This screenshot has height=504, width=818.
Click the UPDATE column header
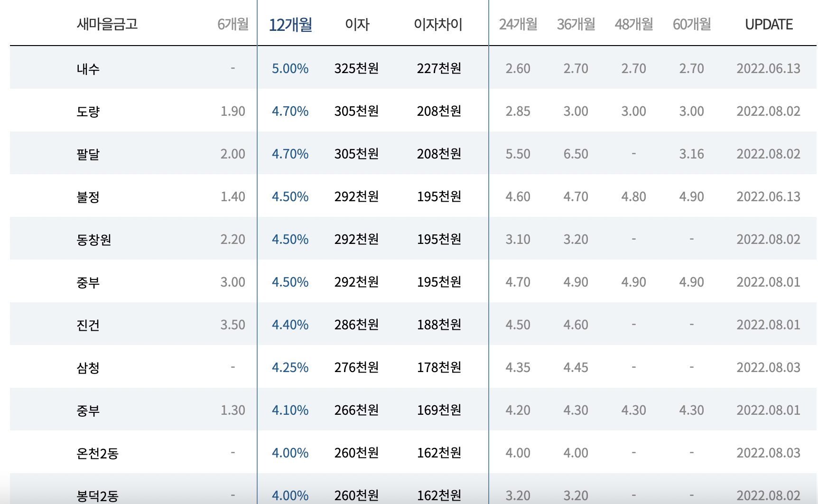pyautogui.click(x=769, y=24)
